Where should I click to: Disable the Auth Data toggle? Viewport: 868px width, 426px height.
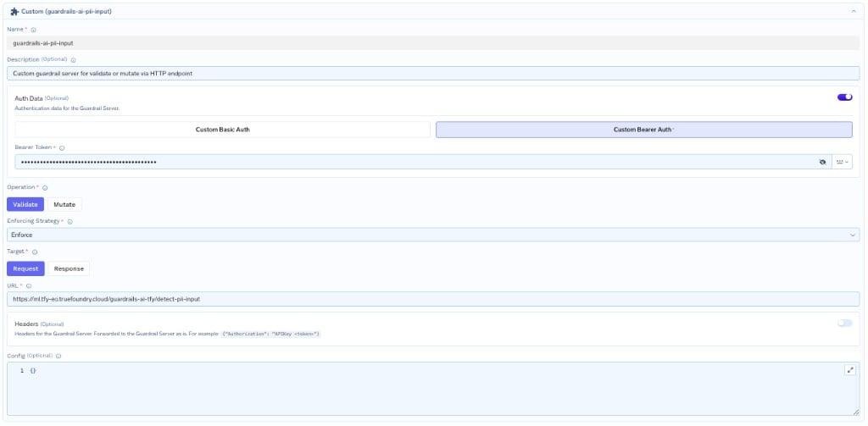click(845, 97)
